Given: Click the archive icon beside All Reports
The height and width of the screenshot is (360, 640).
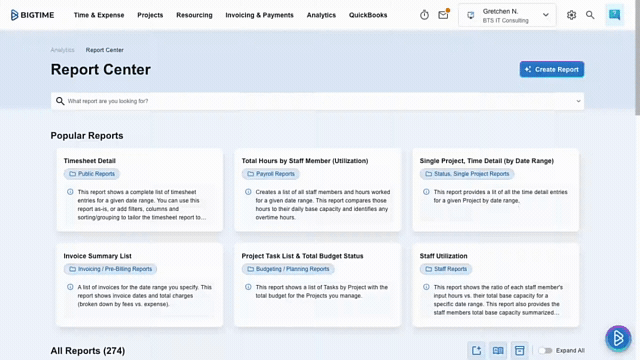Looking at the screenshot, I should [x=520, y=350].
